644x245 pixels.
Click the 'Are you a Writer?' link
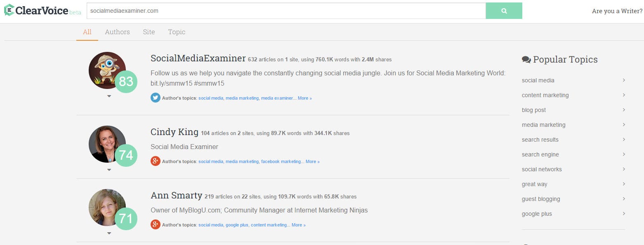[617, 11]
